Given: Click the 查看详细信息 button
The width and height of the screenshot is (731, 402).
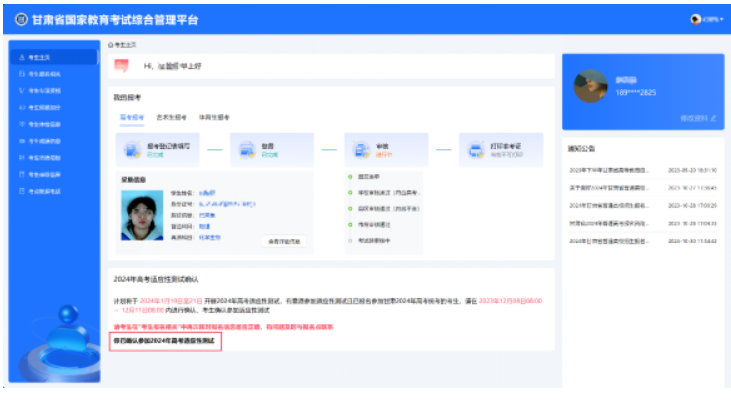Looking at the screenshot, I should click(285, 241).
